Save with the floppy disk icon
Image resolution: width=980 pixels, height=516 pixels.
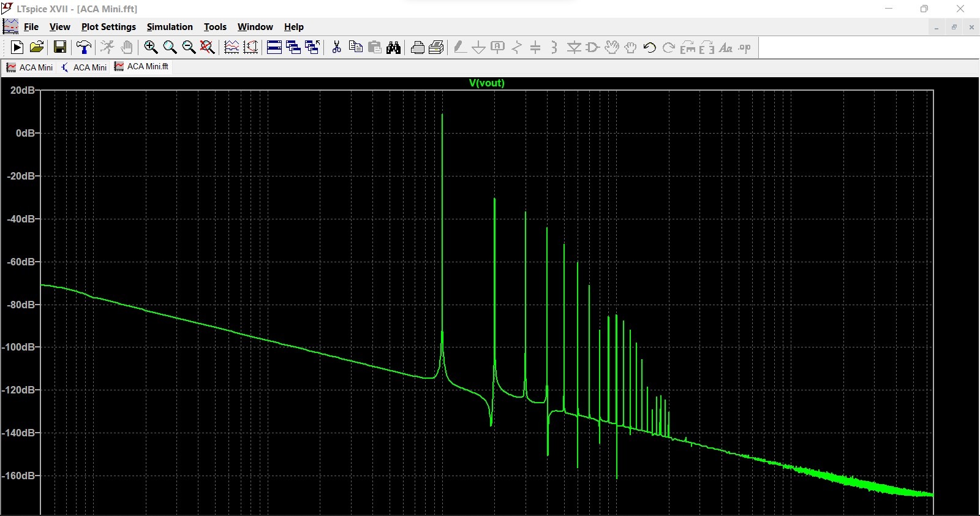click(60, 47)
